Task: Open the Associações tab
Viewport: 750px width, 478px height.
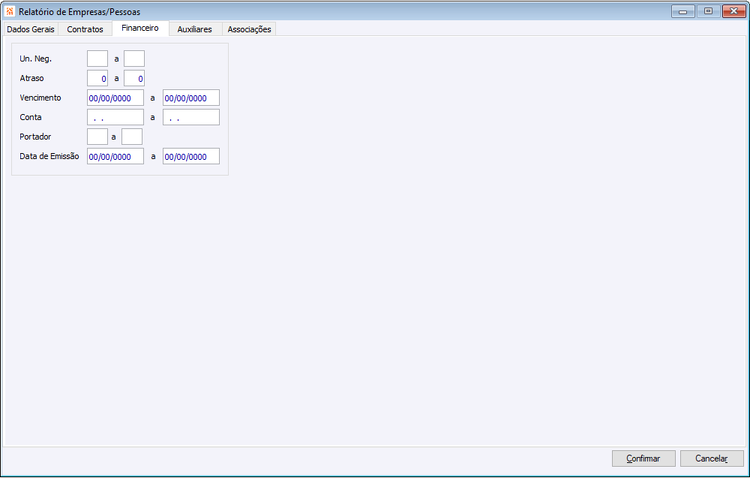Action: coord(249,29)
